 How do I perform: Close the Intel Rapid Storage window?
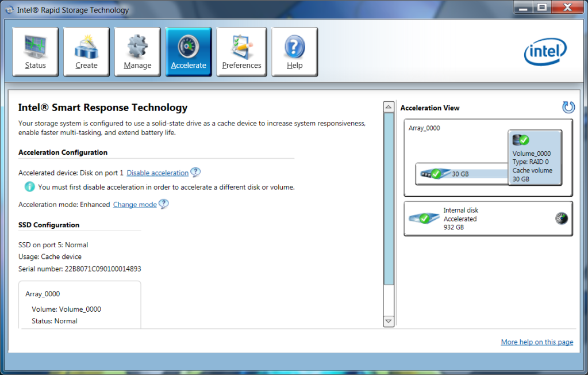tap(568, 7)
